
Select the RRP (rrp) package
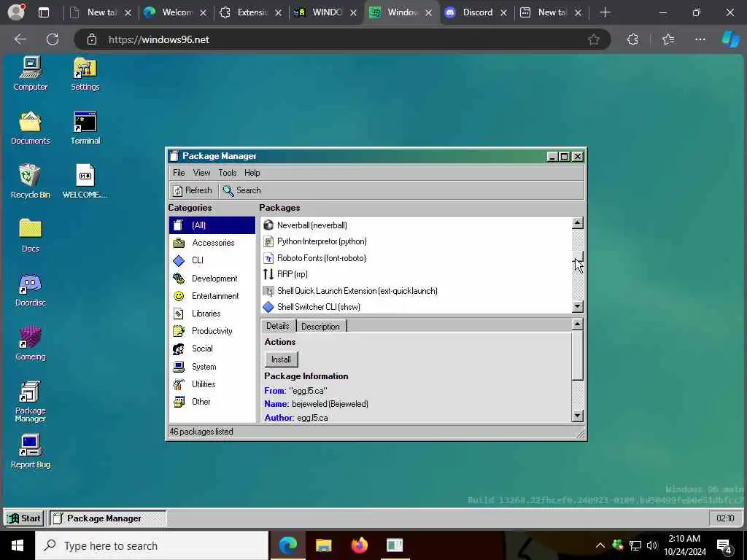pyautogui.click(x=417, y=274)
